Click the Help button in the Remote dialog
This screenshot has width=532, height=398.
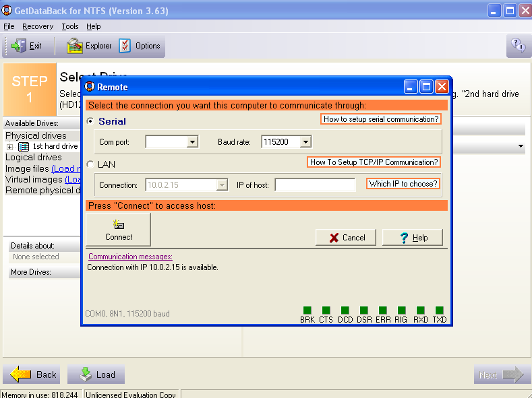[413, 238]
